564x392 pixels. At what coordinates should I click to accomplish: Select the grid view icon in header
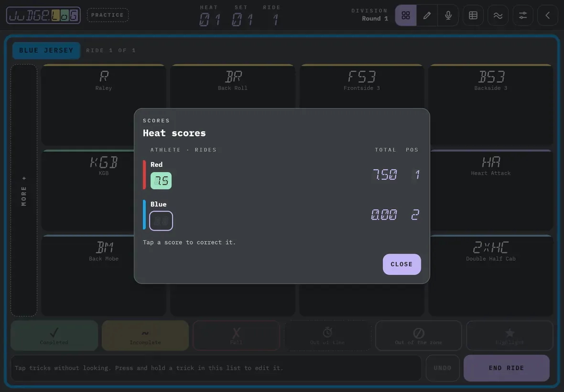coord(406,15)
